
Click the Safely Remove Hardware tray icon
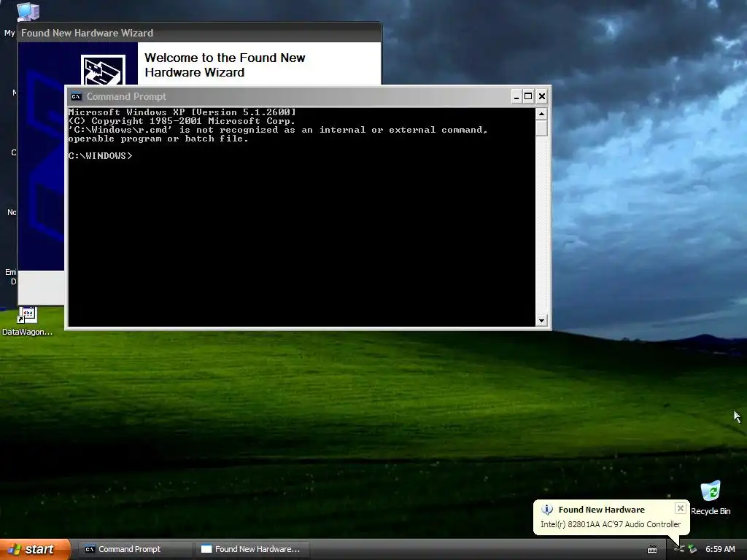coord(692,549)
